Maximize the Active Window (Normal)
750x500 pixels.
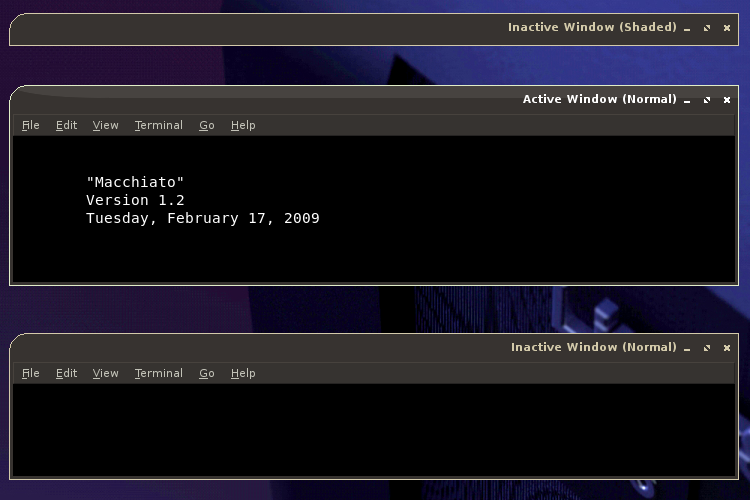tap(707, 100)
